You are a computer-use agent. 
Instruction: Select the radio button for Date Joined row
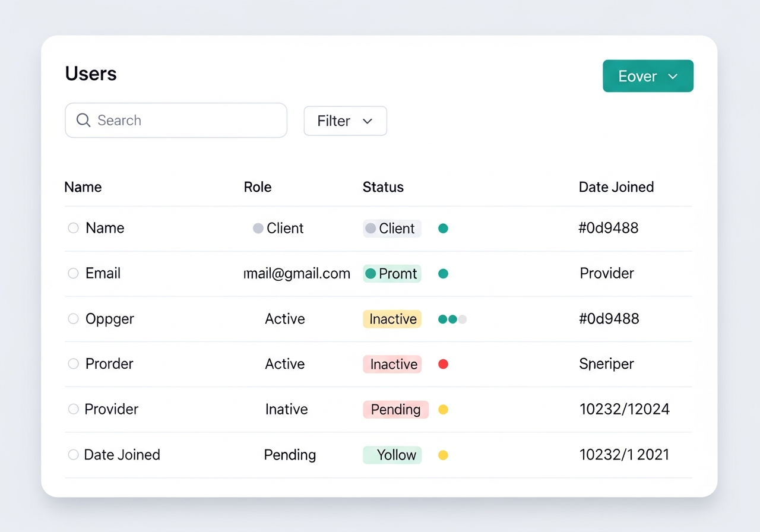pos(73,455)
